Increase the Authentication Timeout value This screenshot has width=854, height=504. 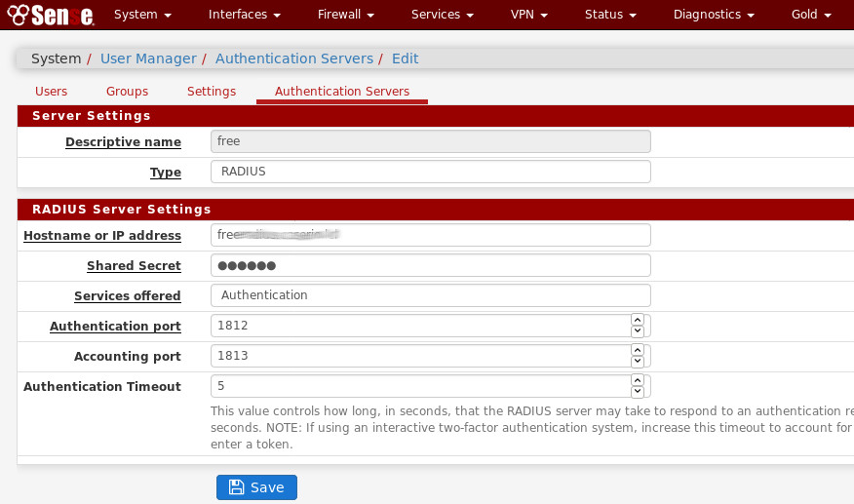638,380
